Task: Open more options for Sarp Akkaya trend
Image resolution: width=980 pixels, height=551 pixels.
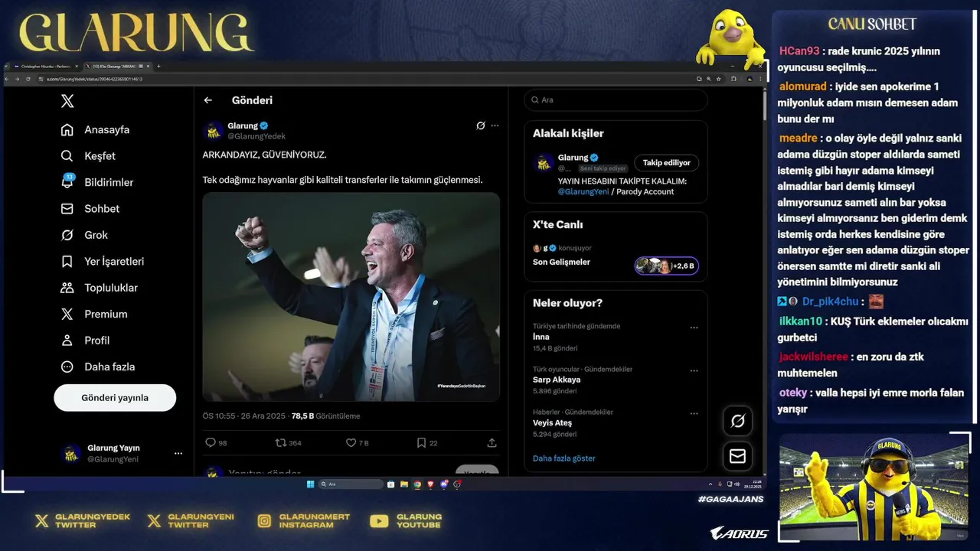Action: (694, 370)
